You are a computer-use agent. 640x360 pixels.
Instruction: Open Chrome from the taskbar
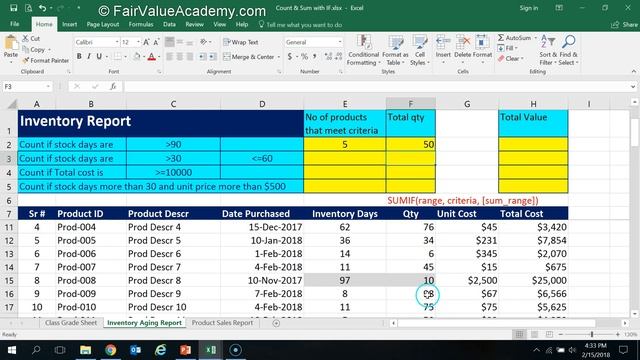[x=110, y=350]
